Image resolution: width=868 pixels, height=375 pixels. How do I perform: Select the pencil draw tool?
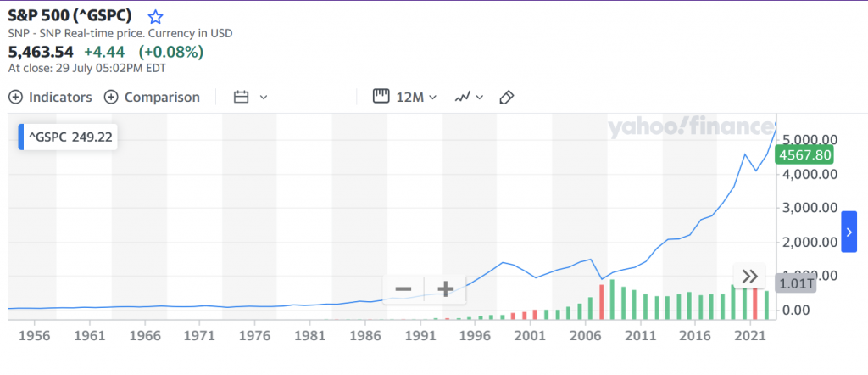pyautogui.click(x=507, y=97)
